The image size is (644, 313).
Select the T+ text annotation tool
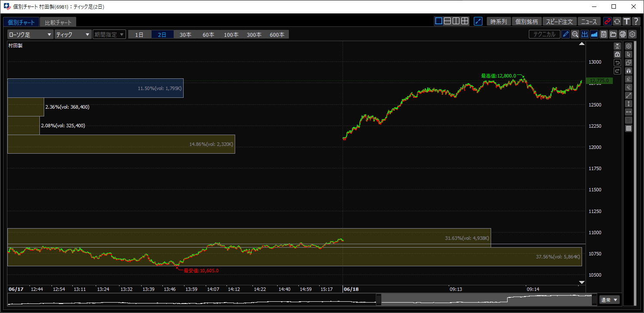click(629, 120)
